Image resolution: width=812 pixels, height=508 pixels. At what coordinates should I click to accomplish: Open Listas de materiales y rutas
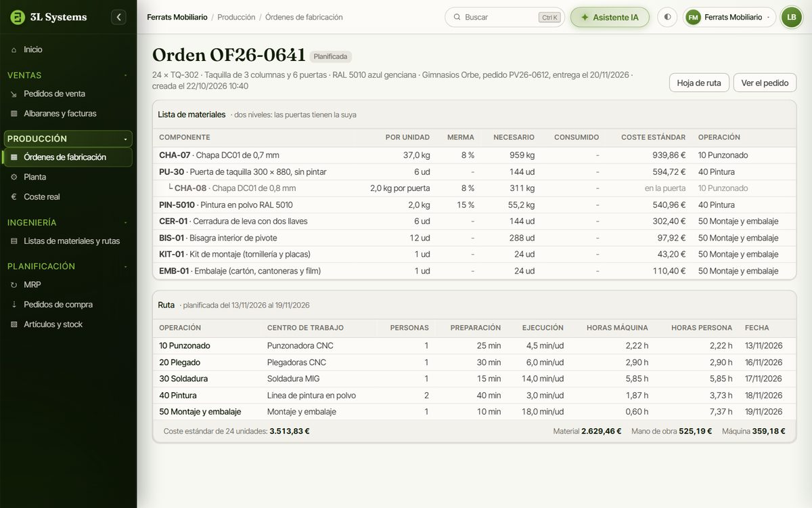pyautogui.click(x=68, y=240)
